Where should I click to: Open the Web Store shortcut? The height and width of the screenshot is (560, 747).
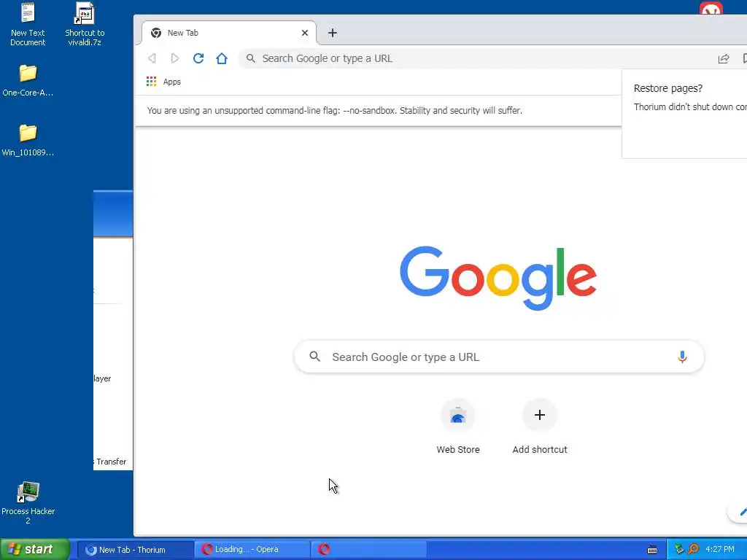pos(458,427)
